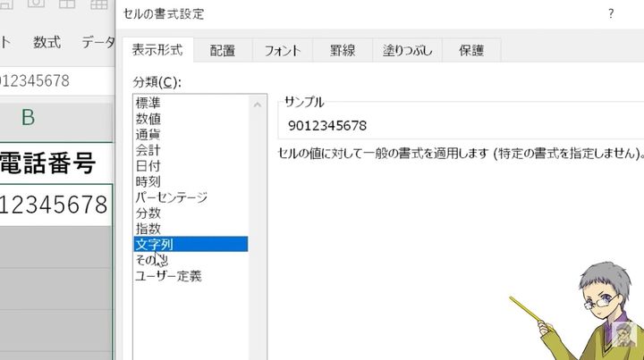Switch to the 罫線 tab
This screenshot has height=360, width=644.
coord(342,50)
